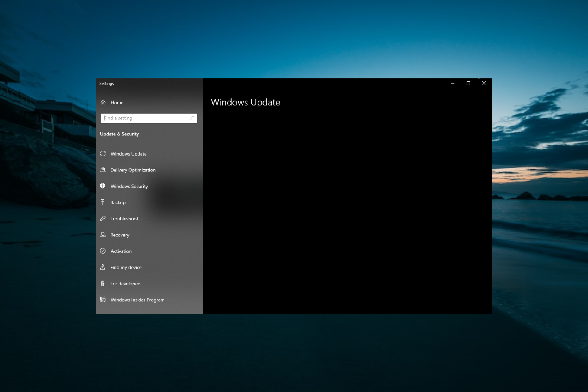588x392 pixels.
Task: Select Windows Security in sidebar
Action: tap(149, 186)
